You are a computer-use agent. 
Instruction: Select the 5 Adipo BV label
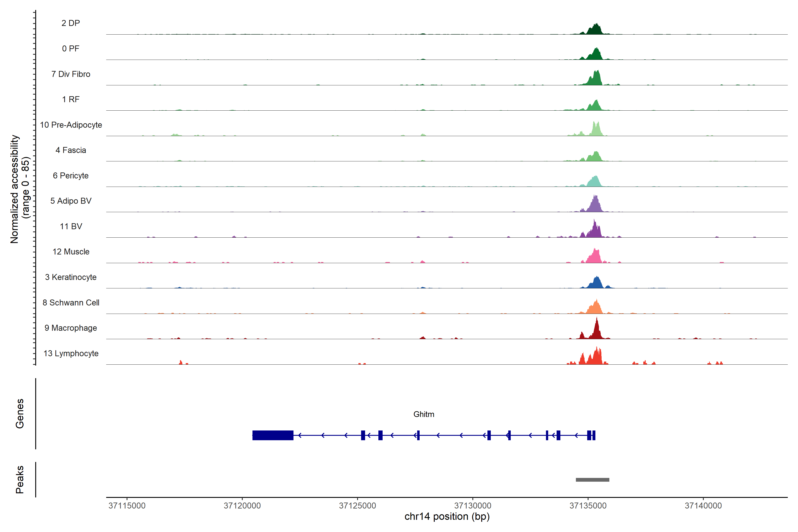click(70, 201)
